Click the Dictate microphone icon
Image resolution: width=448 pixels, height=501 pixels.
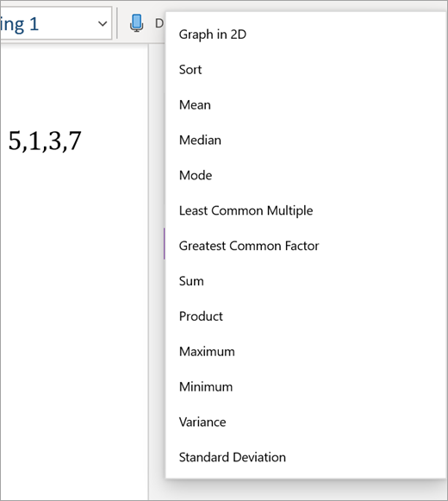point(136,23)
